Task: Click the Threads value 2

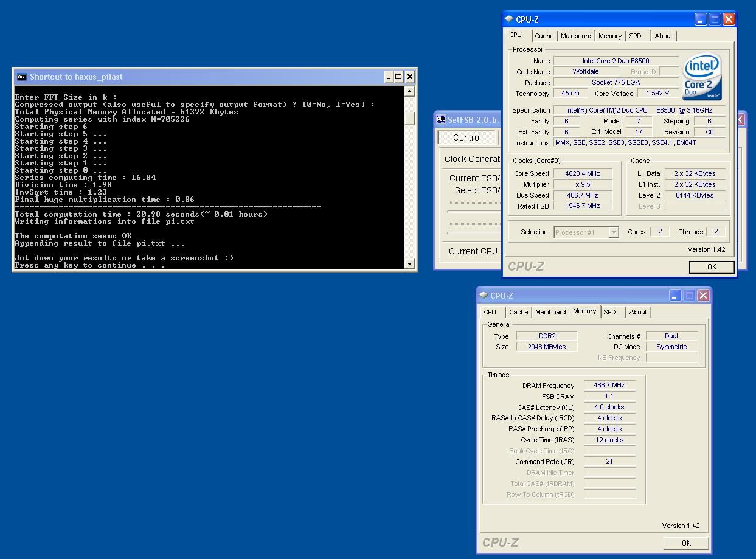Action: (x=715, y=232)
